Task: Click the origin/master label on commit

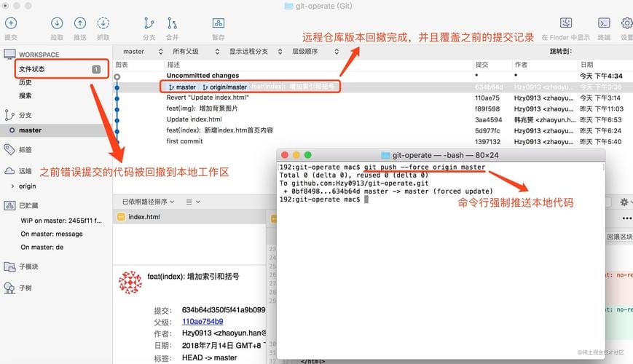Action: [225, 87]
